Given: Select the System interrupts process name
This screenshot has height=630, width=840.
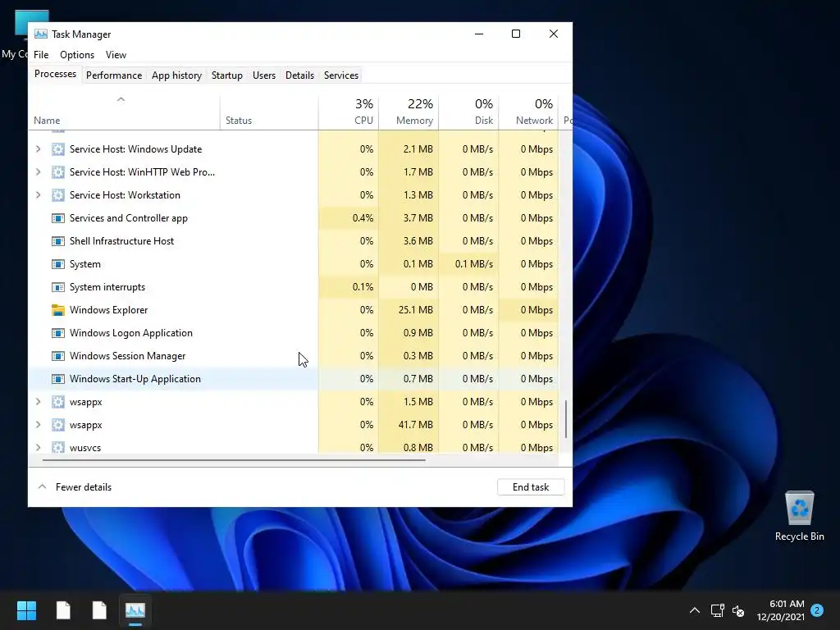Looking at the screenshot, I should 107,287.
